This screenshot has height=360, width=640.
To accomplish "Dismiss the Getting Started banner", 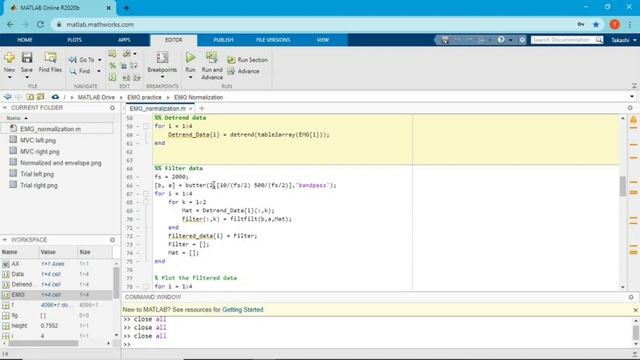I will (x=636, y=310).
